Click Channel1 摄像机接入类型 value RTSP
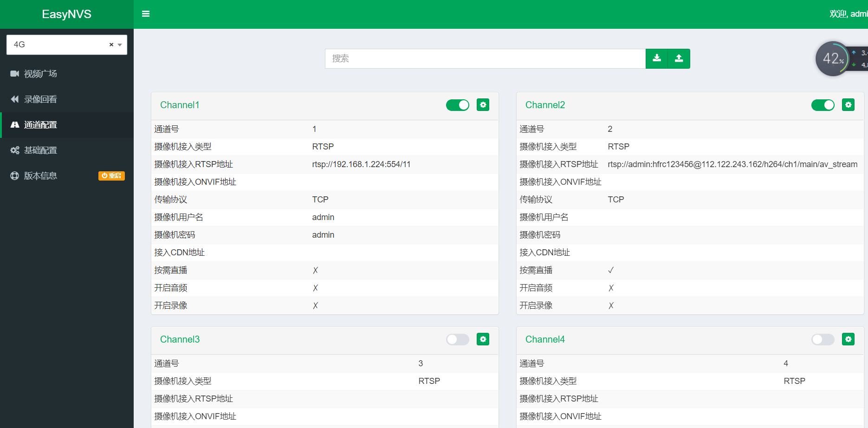868x428 pixels. (x=323, y=147)
